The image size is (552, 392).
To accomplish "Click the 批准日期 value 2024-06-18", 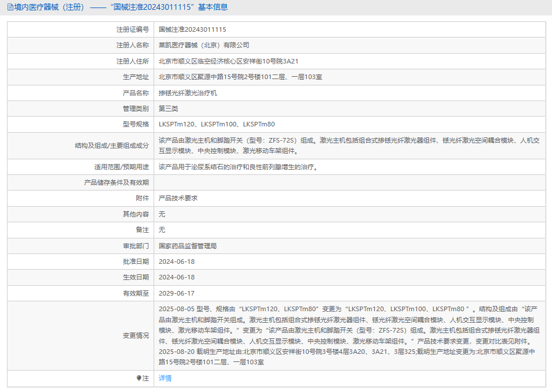I will point(177,262).
